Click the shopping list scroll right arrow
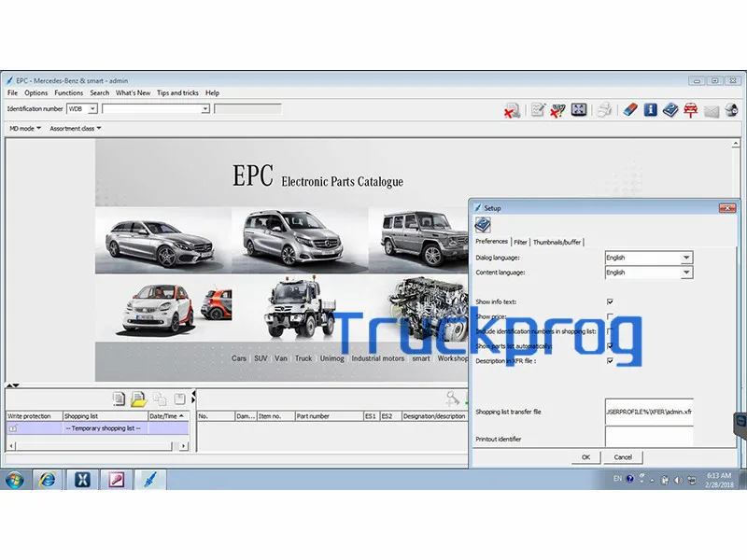The height and width of the screenshot is (560, 747). (x=183, y=446)
